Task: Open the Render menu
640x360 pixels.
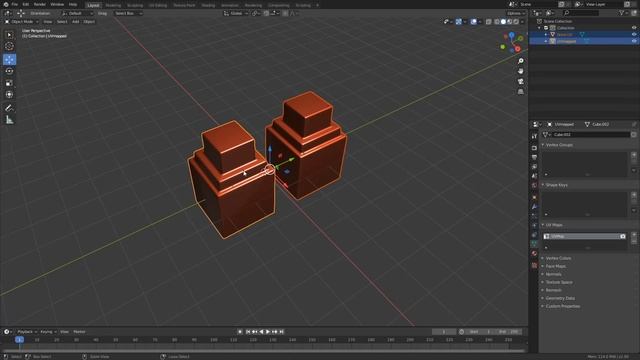Action: coord(40,4)
